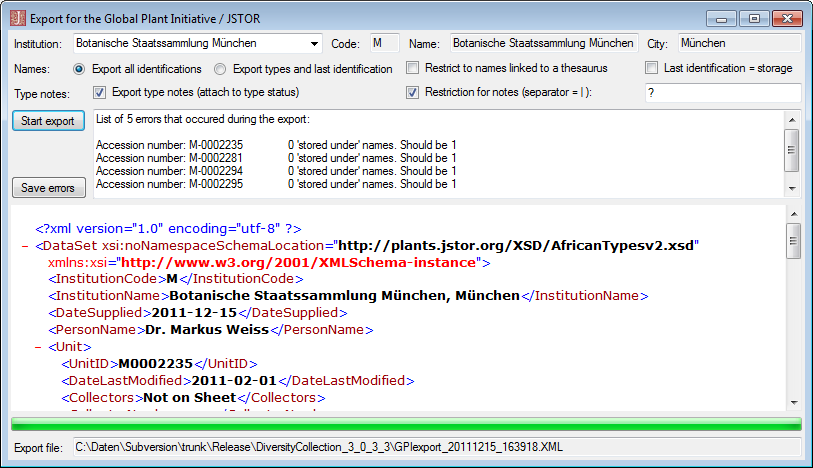Click the xml version declaration line
813x468 pixels.
pyautogui.click(x=169, y=229)
